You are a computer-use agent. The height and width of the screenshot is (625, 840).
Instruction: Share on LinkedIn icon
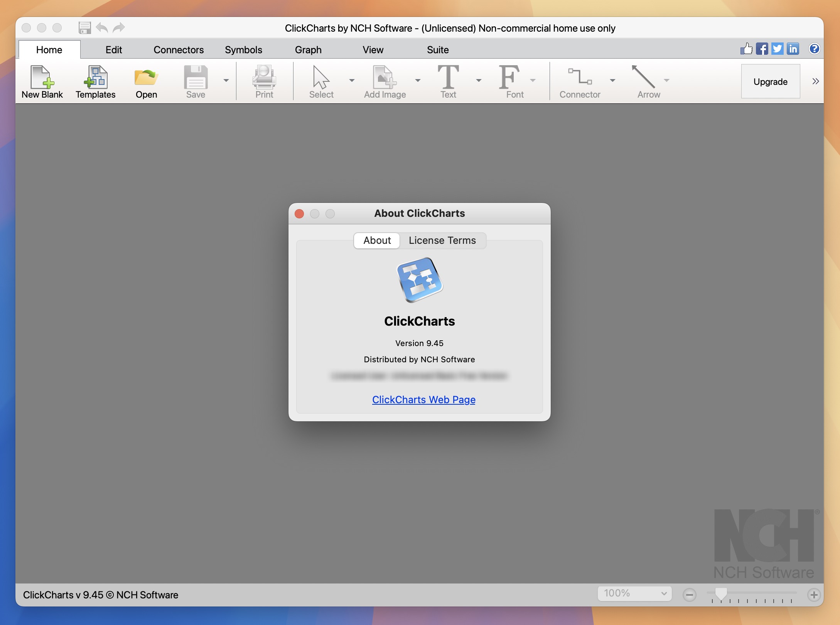pos(793,49)
